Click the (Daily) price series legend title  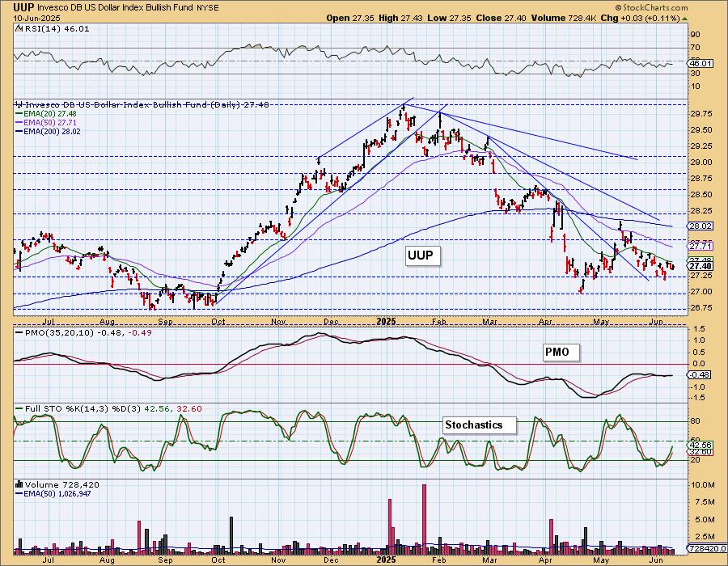146,105
